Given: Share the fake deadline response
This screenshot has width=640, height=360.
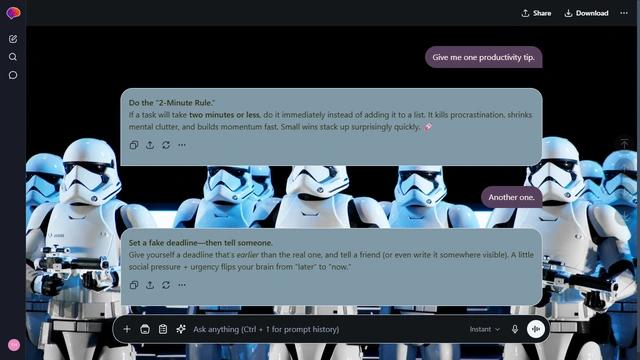Looking at the screenshot, I should click(150, 285).
